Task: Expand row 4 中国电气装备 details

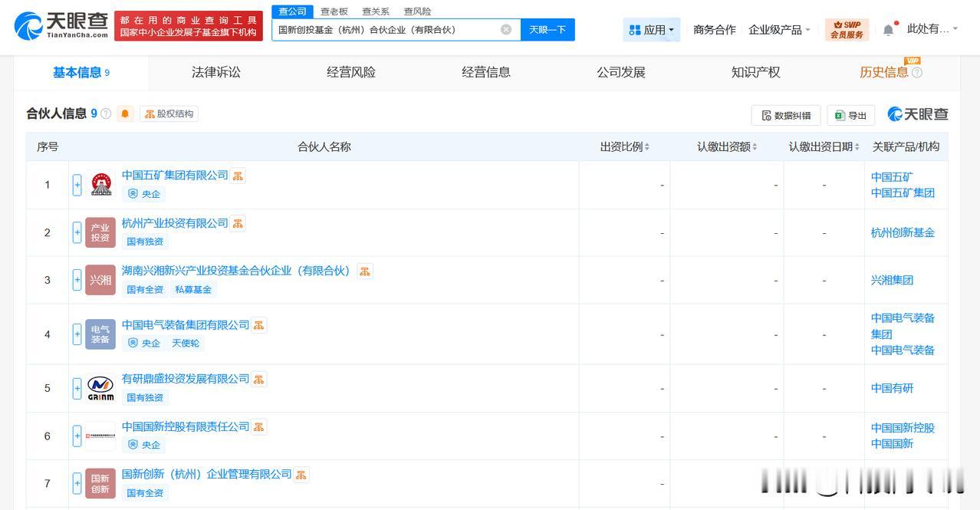Action: coord(77,334)
